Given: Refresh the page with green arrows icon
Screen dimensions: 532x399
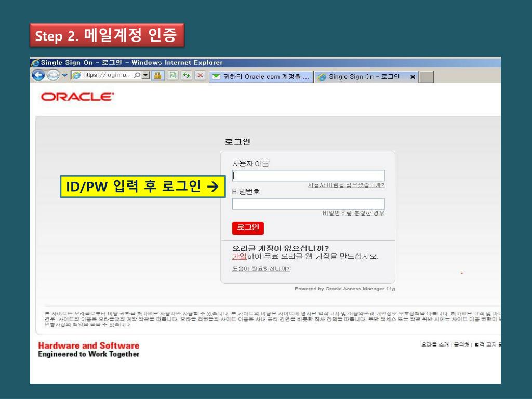Looking at the screenshot, I should pos(187,75).
